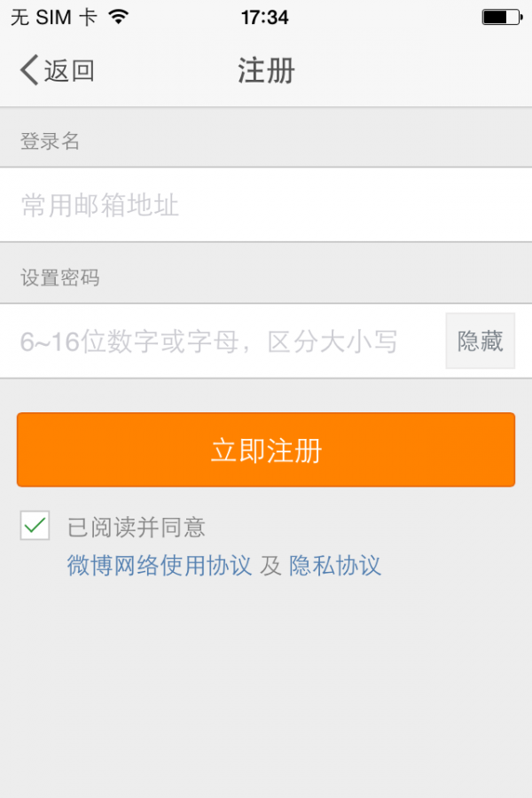The image size is (532, 798).
Task: Tap the 无 SIM 卡 carrier status text
Action: pos(53,18)
